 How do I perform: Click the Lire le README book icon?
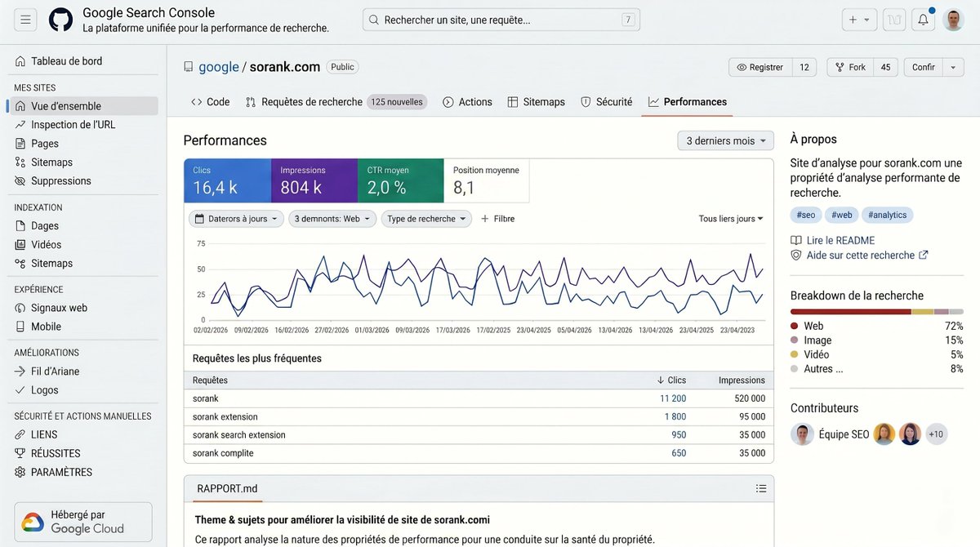[x=796, y=241]
